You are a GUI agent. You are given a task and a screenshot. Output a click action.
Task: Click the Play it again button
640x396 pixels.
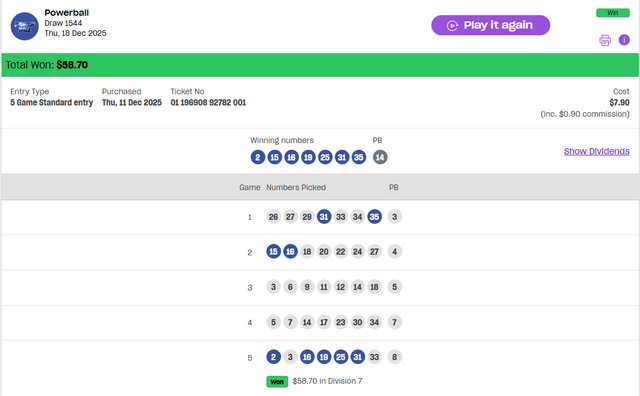490,25
